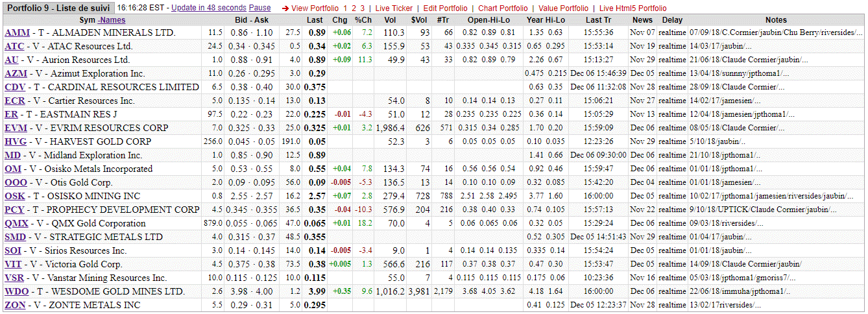Open the VIT Victoria Gold ticker
This screenshot has width=868, height=314.
pos(12,264)
